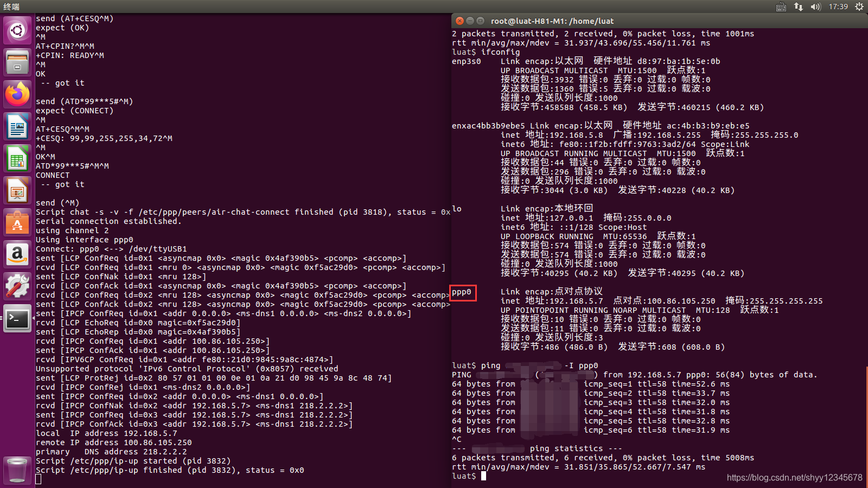Launch Firefox from the dock
Screen dimensions: 868x488
point(17,94)
